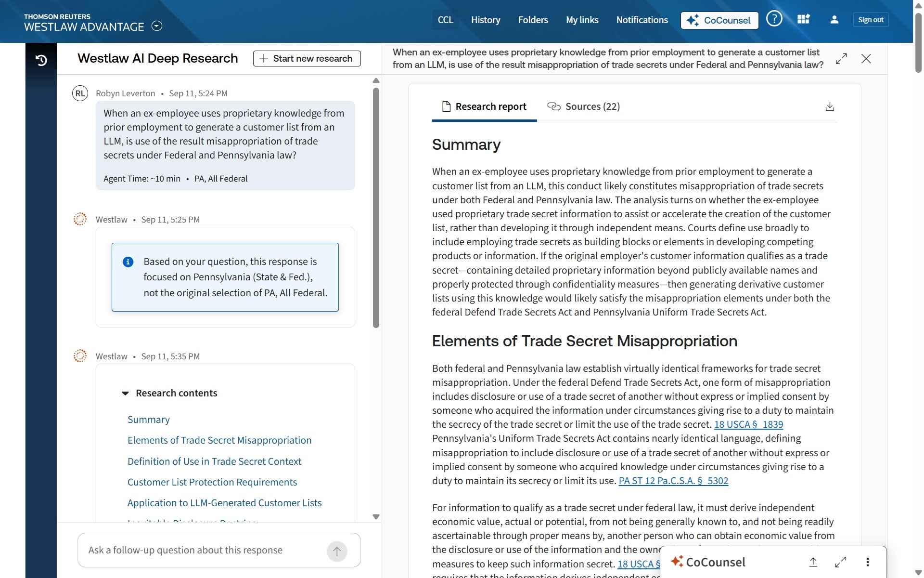This screenshot has width=924, height=578.
Task: Open the History menu item
Action: coord(485,20)
